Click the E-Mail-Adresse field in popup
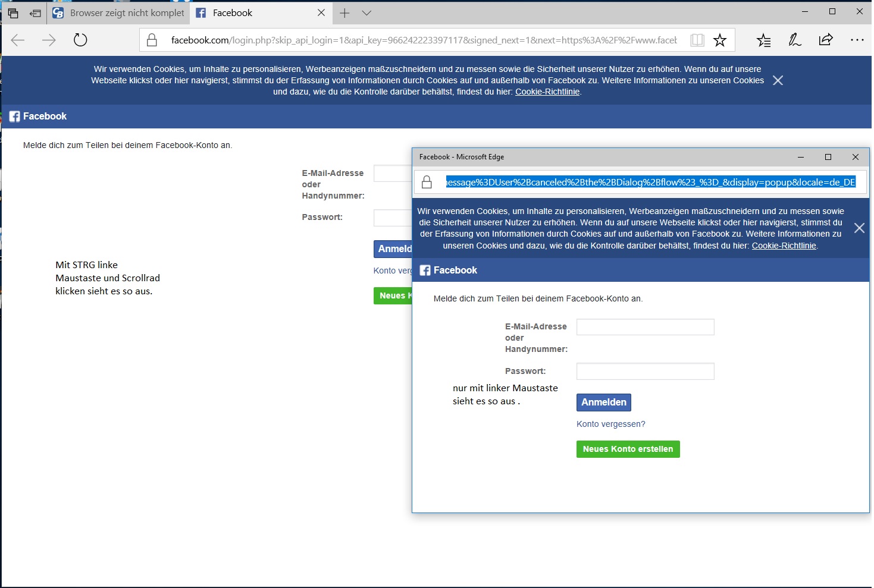The width and height of the screenshot is (874, 588). click(x=646, y=327)
